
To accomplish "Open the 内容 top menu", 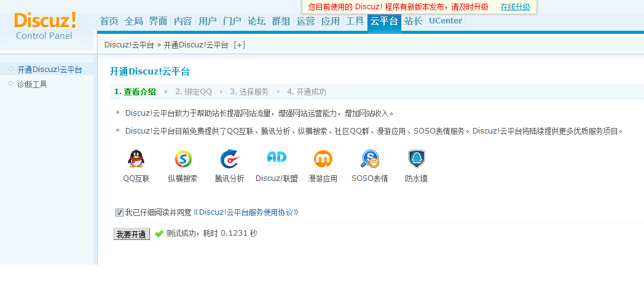I will (x=183, y=21).
